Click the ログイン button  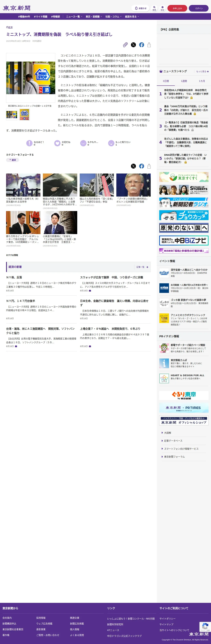(199, 8)
